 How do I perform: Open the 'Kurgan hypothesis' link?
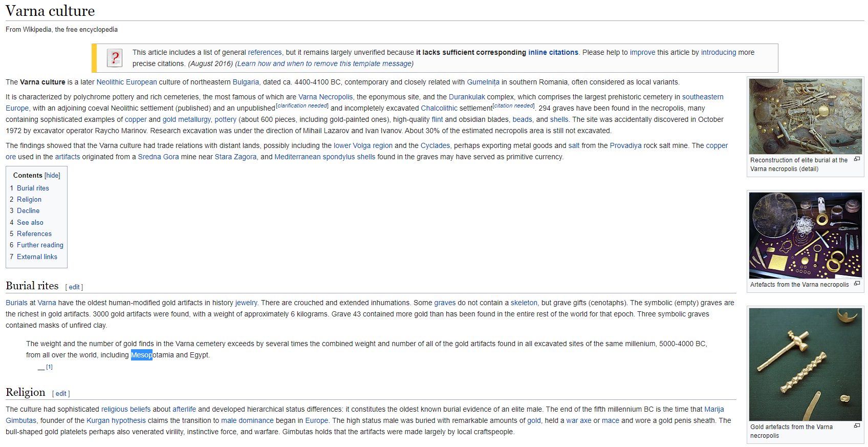coord(116,420)
